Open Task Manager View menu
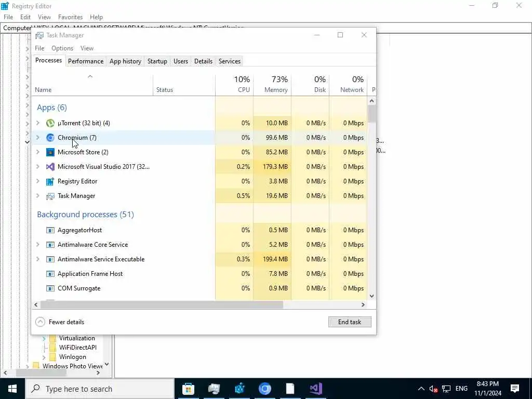 pyautogui.click(x=87, y=48)
